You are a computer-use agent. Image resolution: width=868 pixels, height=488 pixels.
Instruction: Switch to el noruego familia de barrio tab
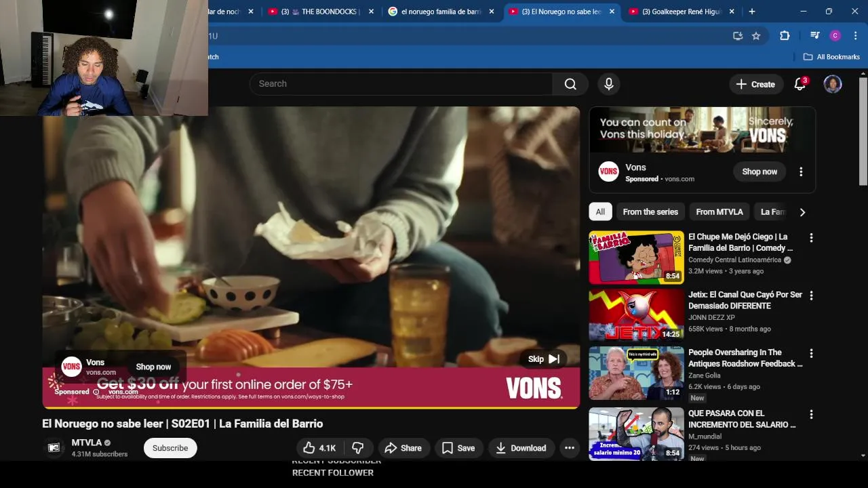click(x=441, y=12)
